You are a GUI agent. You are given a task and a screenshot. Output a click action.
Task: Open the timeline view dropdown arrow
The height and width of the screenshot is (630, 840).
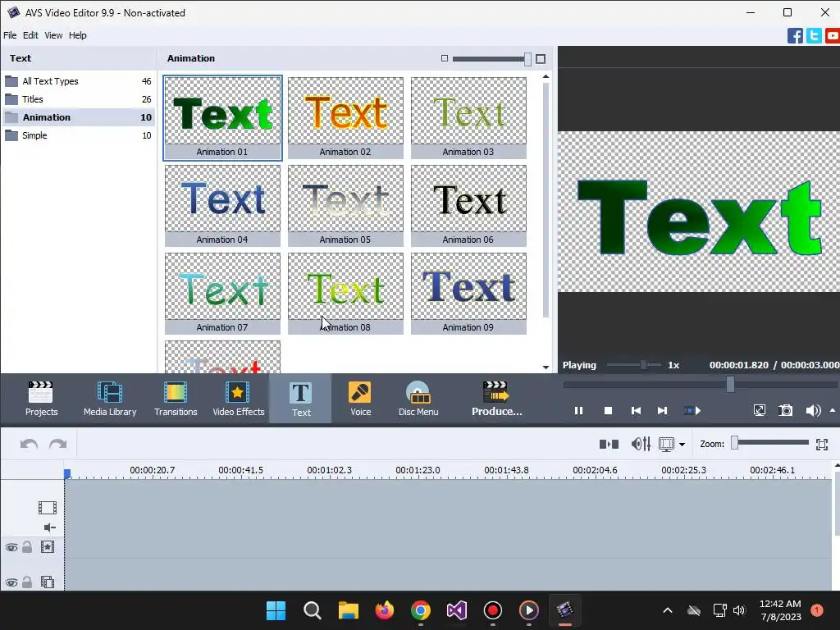coord(682,444)
